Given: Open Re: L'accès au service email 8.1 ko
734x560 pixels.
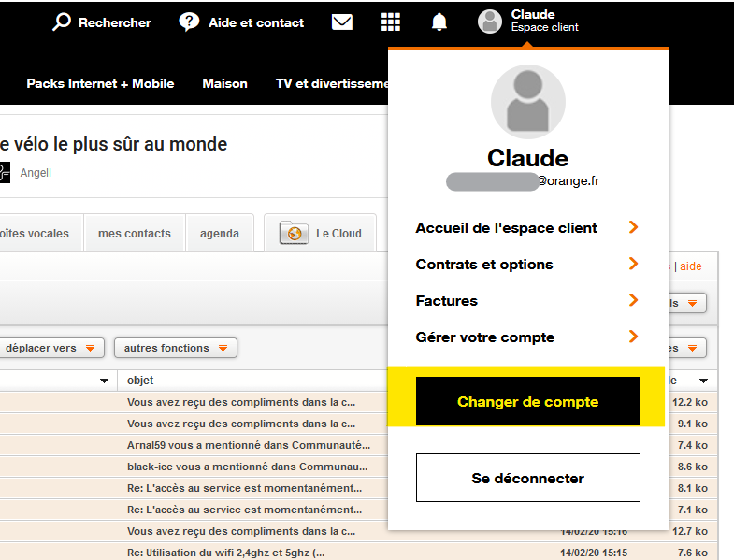Looking at the screenshot, I should point(244,488).
